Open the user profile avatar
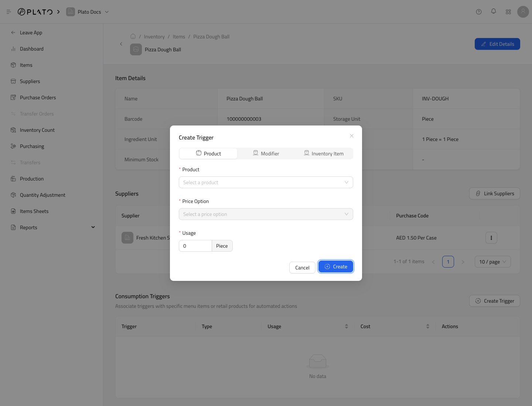 (x=523, y=12)
